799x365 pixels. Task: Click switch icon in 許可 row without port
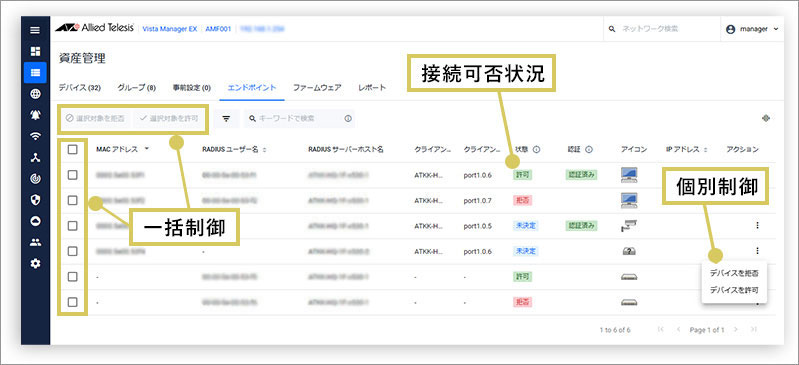coord(629,277)
